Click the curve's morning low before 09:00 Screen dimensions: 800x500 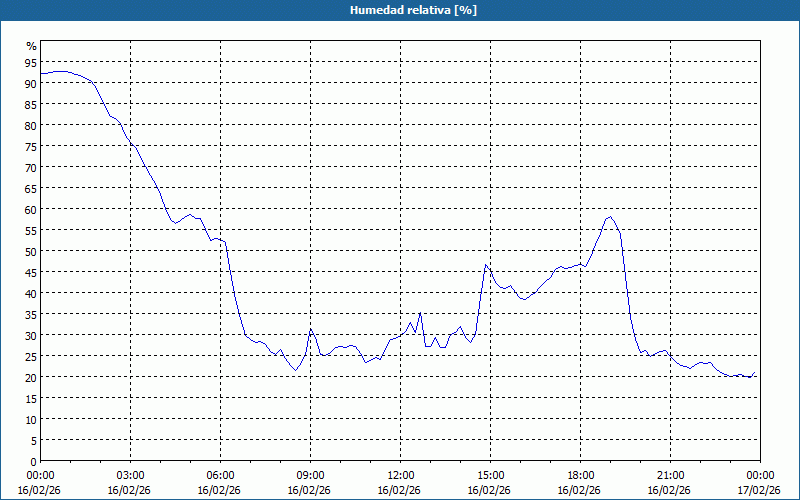point(295,370)
